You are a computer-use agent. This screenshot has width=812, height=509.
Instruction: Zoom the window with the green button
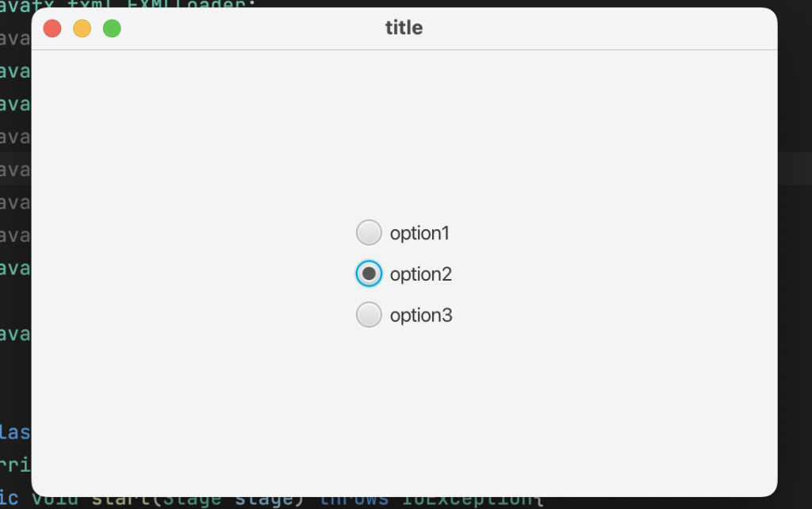(112, 29)
